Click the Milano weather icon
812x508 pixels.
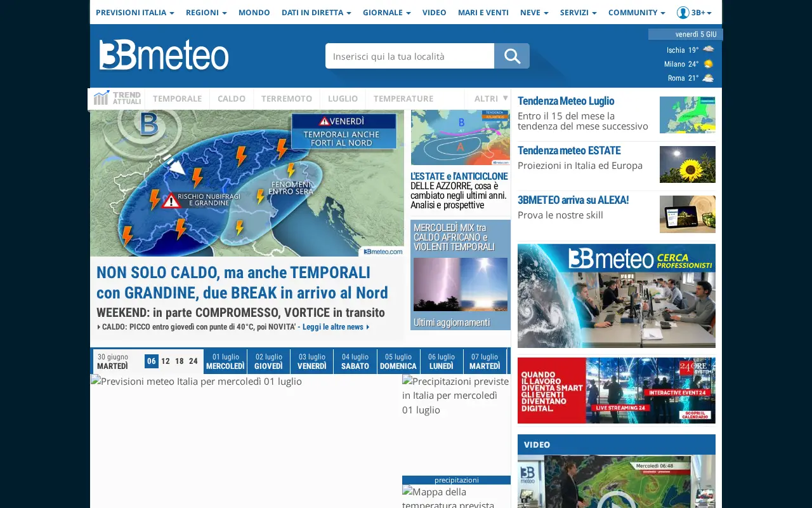click(x=709, y=63)
